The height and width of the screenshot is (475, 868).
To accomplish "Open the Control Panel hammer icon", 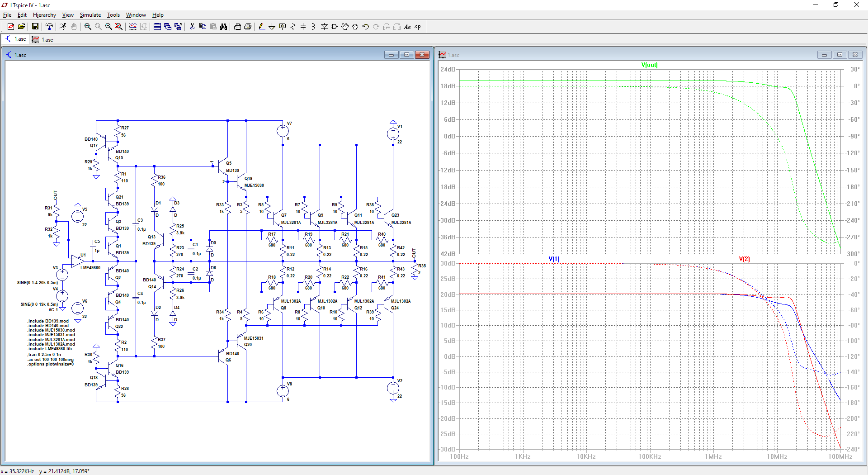I will coord(49,27).
